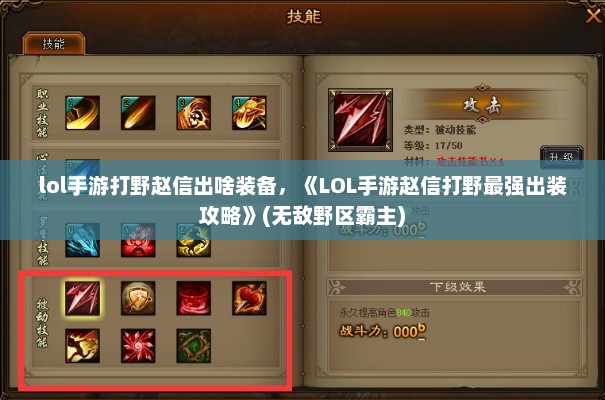
Task: Click the large attack skill preview image
Action: coord(360,120)
